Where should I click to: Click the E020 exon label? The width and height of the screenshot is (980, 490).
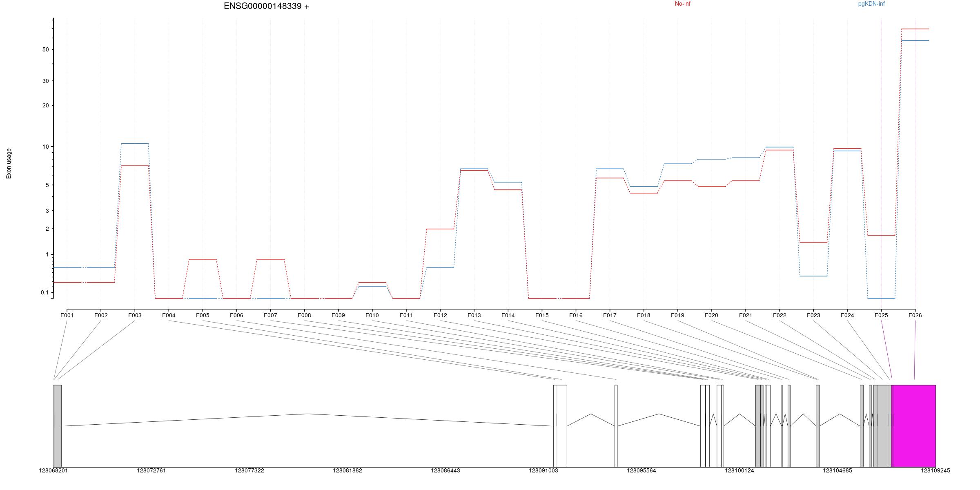pyautogui.click(x=711, y=315)
